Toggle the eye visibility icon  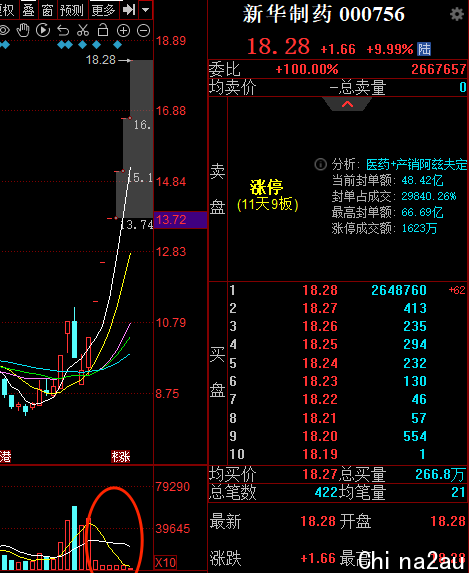4,30
